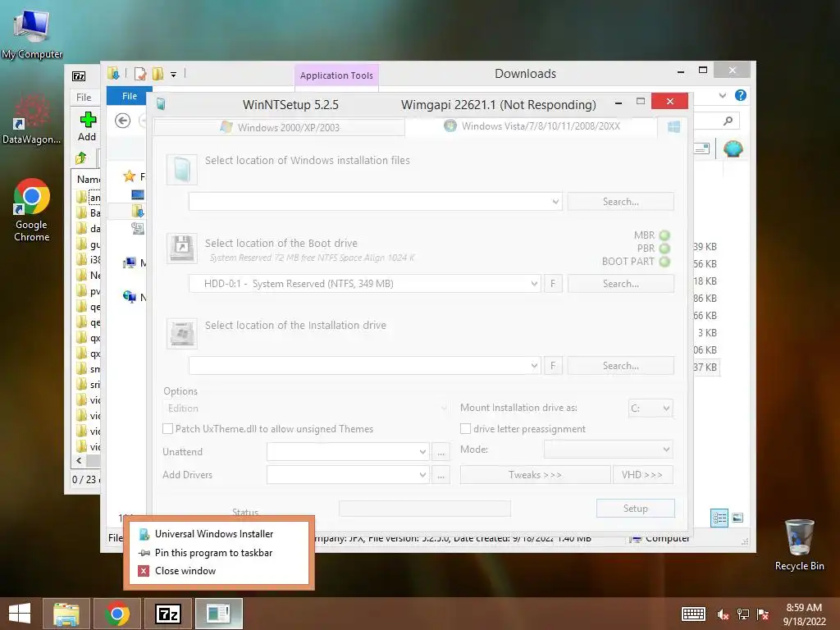Click 7-Zip horizontal scrollbar left arrow
Screen dimensions: 840x630
80,460
